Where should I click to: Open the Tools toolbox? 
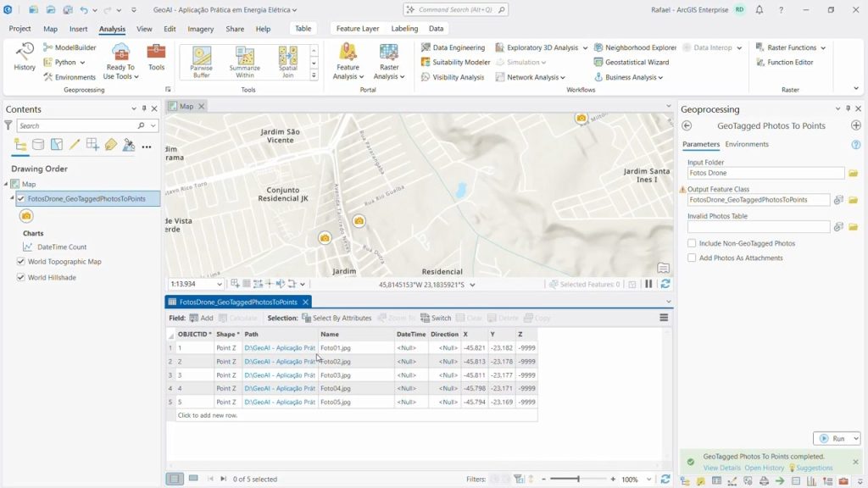click(x=156, y=57)
